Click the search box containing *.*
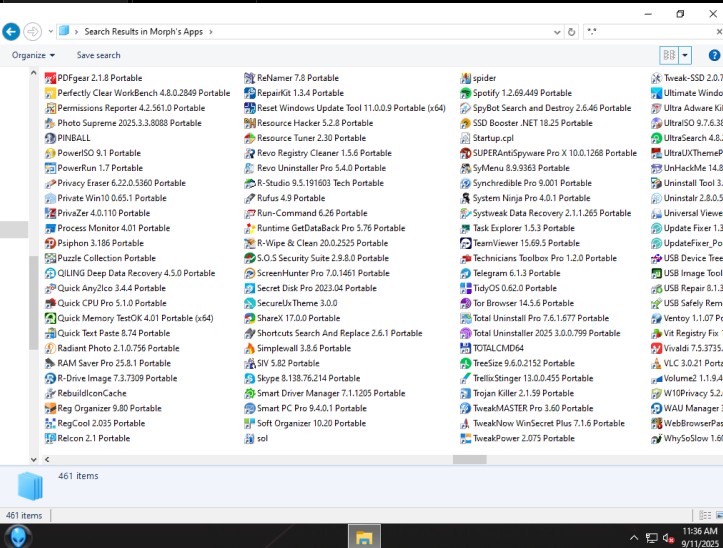 pyautogui.click(x=650, y=32)
